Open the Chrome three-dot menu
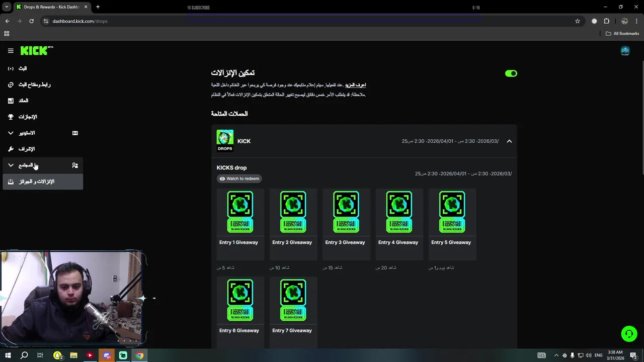 637,21
